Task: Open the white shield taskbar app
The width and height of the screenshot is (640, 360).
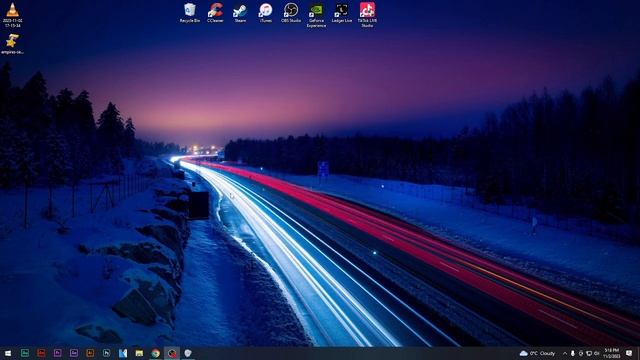Action: tap(188, 353)
